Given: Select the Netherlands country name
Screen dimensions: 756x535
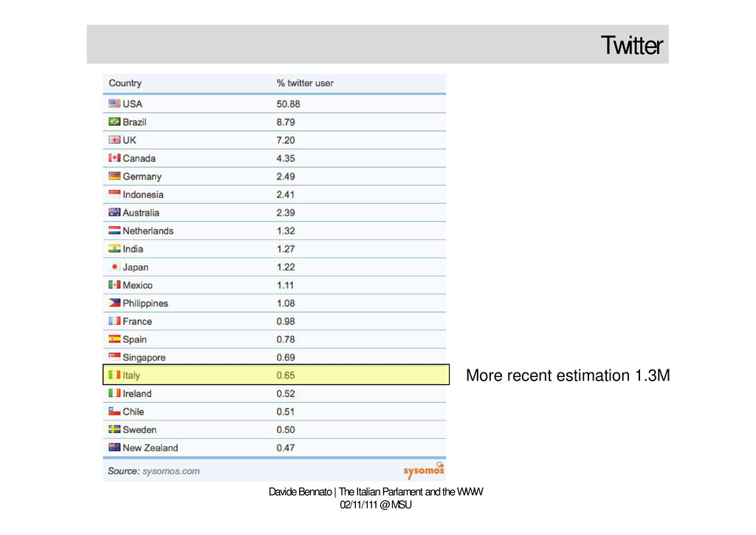Looking at the screenshot, I should pos(148,231).
